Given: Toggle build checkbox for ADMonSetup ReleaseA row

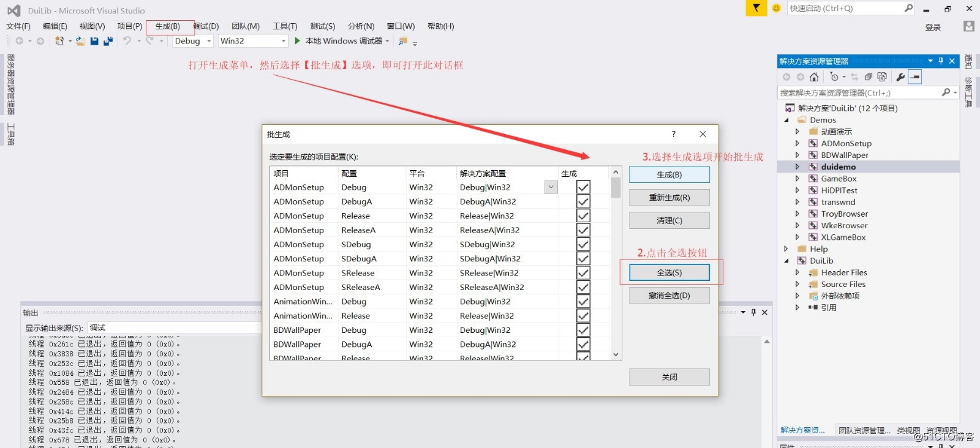Looking at the screenshot, I should pyautogui.click(x=583, y=230).
